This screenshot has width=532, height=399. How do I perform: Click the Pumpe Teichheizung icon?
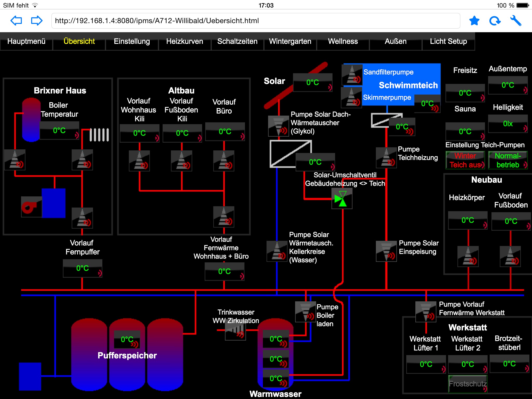click(386, 158)
